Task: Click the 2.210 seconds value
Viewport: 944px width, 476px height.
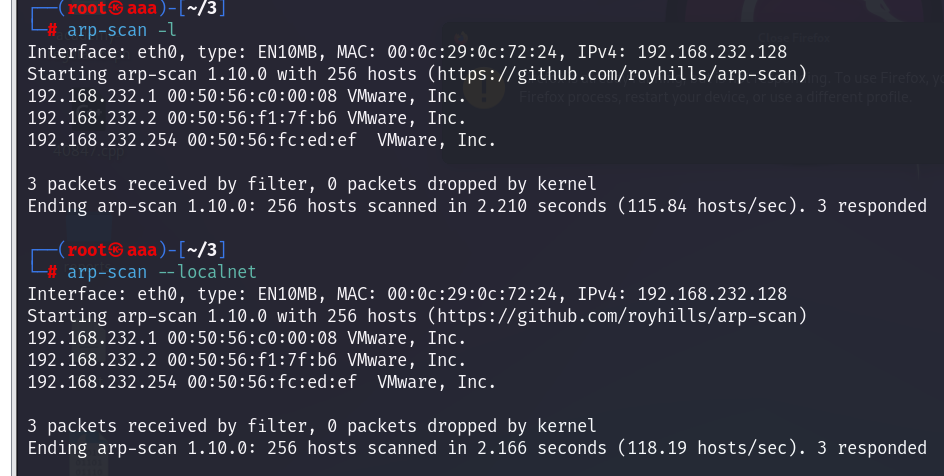Action: (x=542, y=206)
